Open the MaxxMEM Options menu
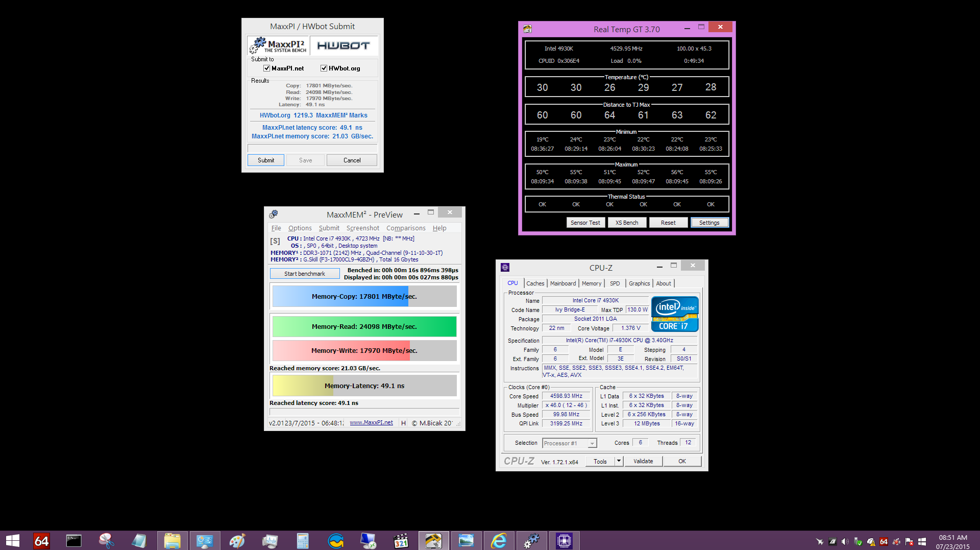This screenshot has width=980, height=550. pos(300,228)
